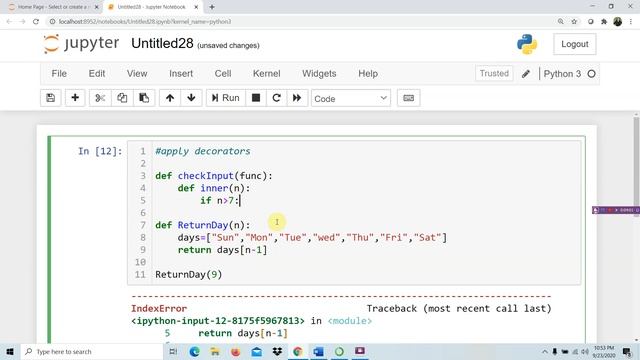The height and width of the screenshot is (360, 640).
Task: Open the notification center icon in taskbar
Action: 627,351
